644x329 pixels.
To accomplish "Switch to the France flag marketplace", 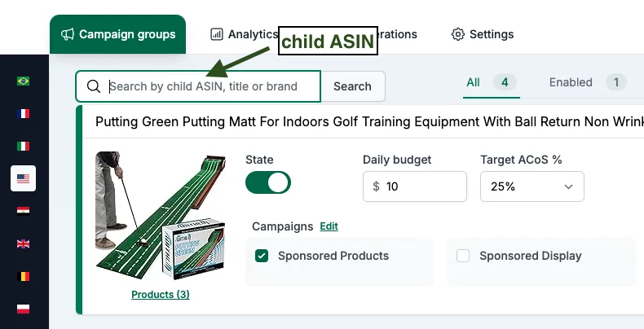I will [x=23, y=114].
